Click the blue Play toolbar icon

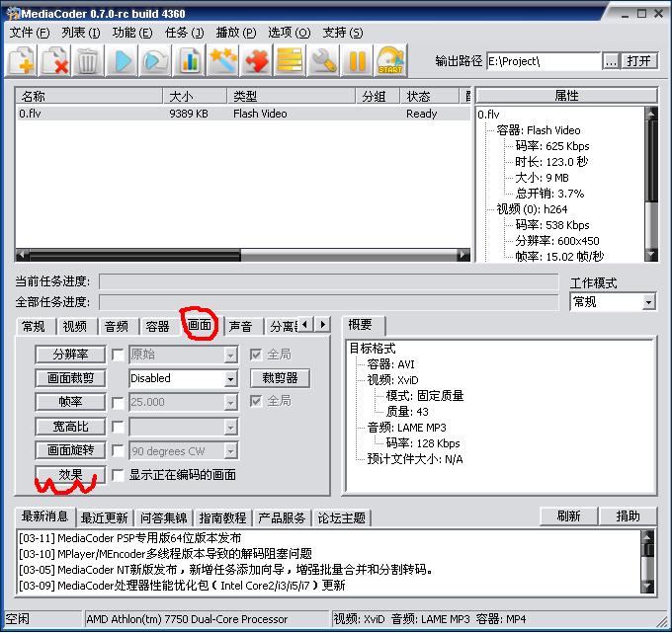click(123, 61)
